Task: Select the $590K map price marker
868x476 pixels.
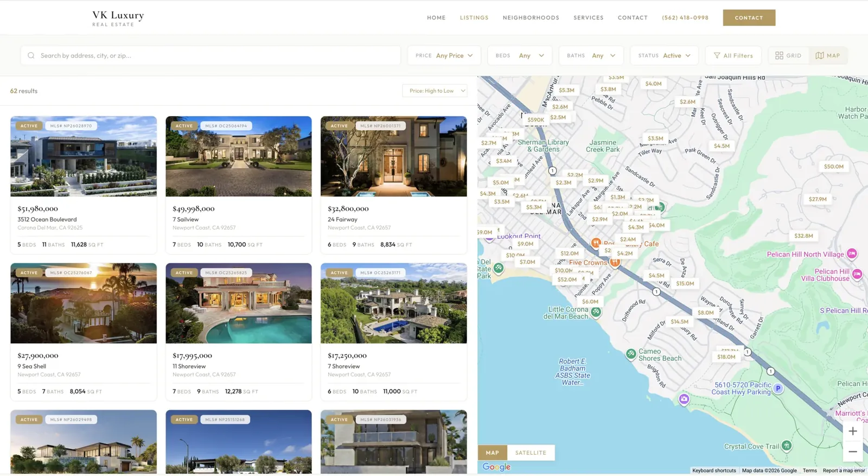Action: tap(535, 120)
